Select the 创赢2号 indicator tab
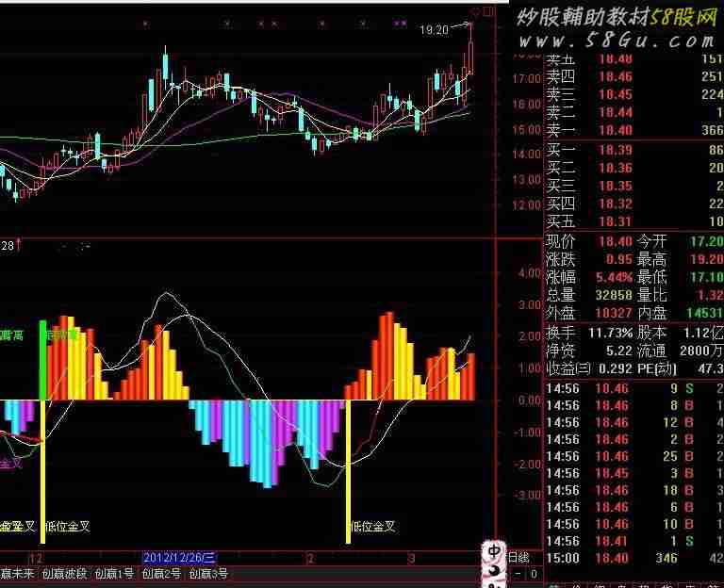Screen dimensions: 724x588 tap(161, 574)
